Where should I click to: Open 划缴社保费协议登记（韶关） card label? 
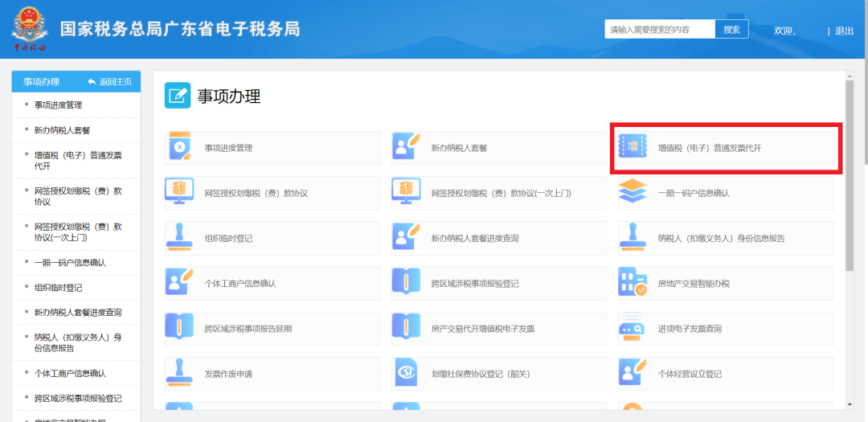click(481, 374)
